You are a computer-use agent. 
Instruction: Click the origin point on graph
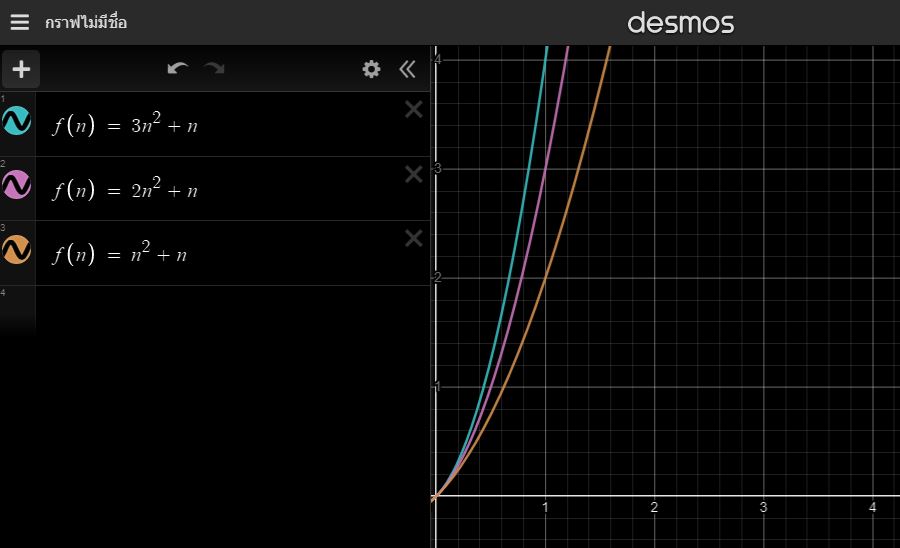click(x=434, y=495)
